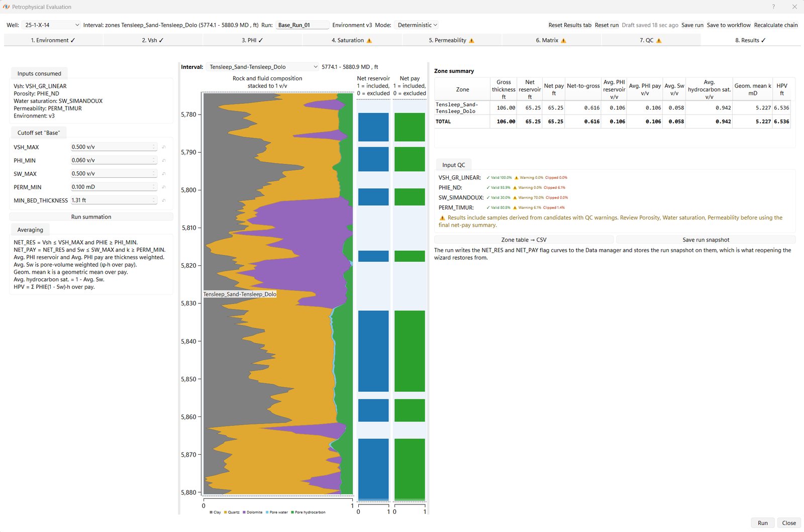Screen dimensions: 804x532
Task: Adjust the VSH_MAX spin box arrows
Action: click(x=154, y=147)
